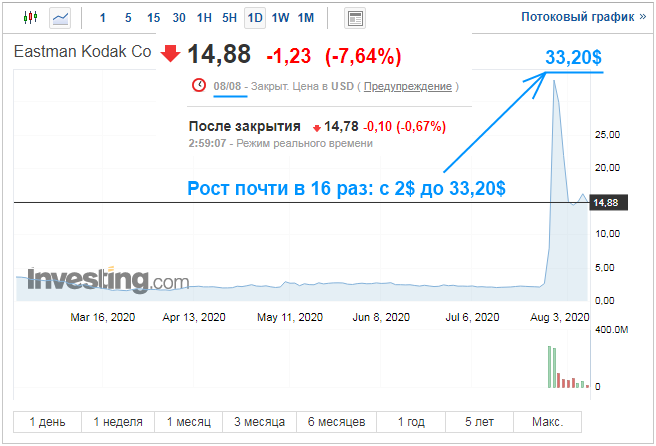656x446 pixels.
Task: Click the 25,00 price axis label
Action: (607, 135)
